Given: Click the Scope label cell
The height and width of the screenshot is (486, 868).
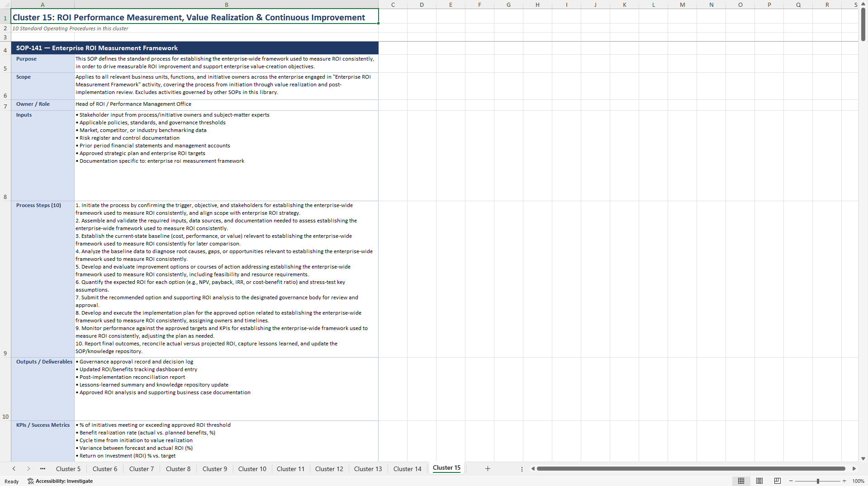Looking at the screenshot, I should [43, 86].
